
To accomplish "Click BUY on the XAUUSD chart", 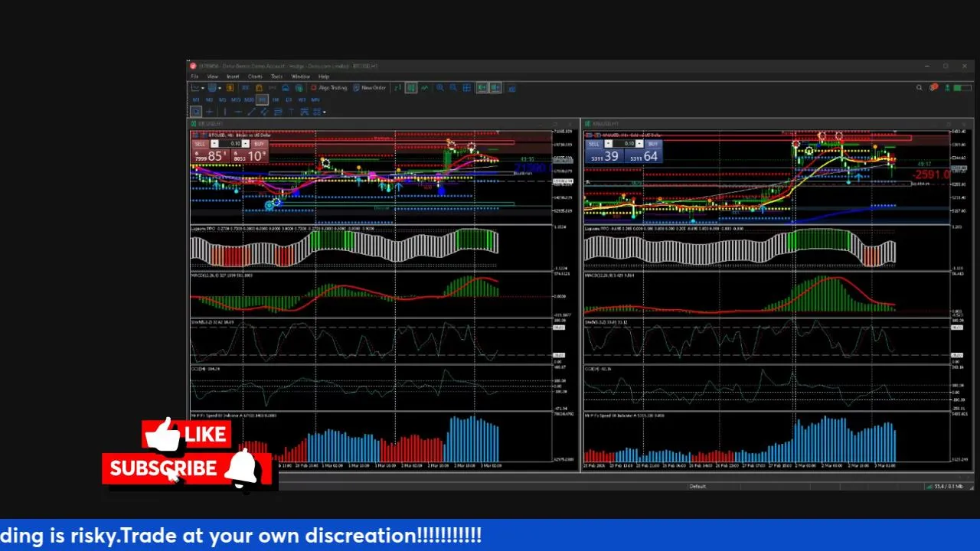I will (653, 144).
